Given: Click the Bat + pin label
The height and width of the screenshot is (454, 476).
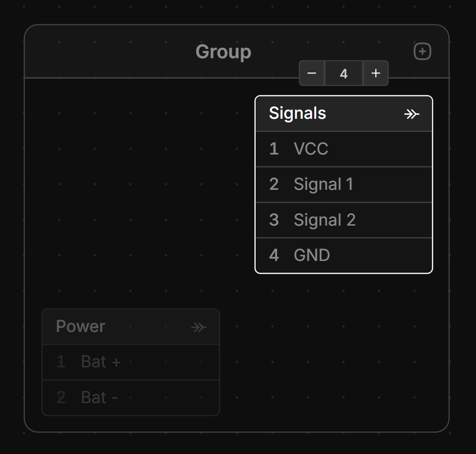Looking at the screenshot, I should pyautogui.click(x=101, y=362).
